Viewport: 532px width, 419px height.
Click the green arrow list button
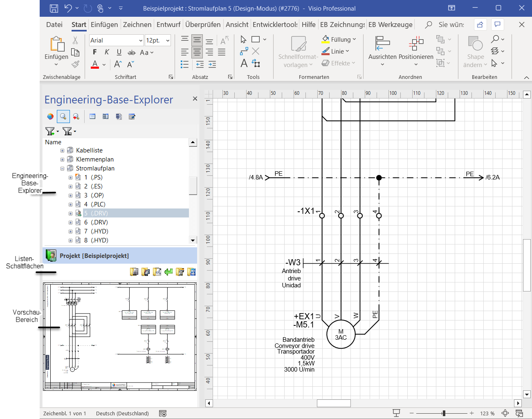tap(168, 272)
